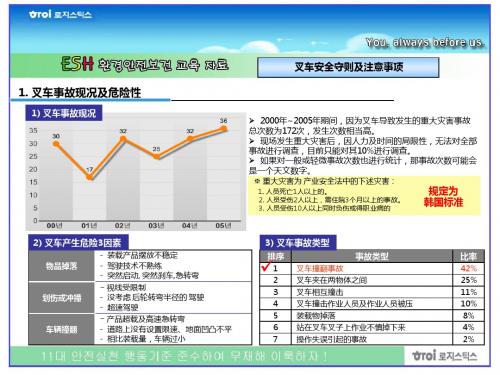Click the chart data point labeled 36
Screen dimensions: 500x375
(224, 128)
